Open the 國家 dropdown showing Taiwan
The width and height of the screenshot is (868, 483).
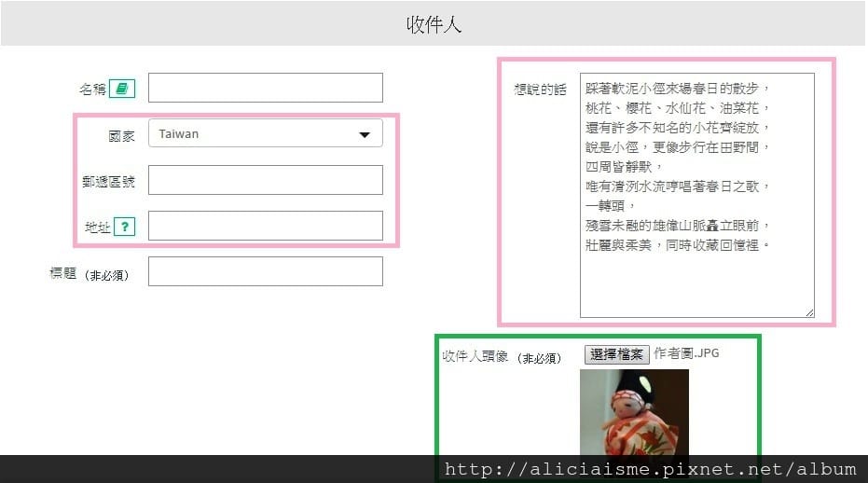tap(265, 133)
